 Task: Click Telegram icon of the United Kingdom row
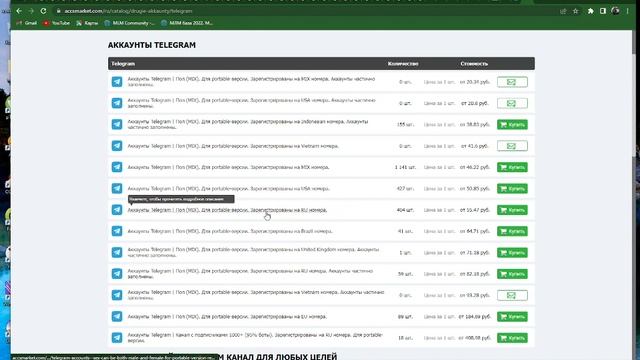coord(117,253)
